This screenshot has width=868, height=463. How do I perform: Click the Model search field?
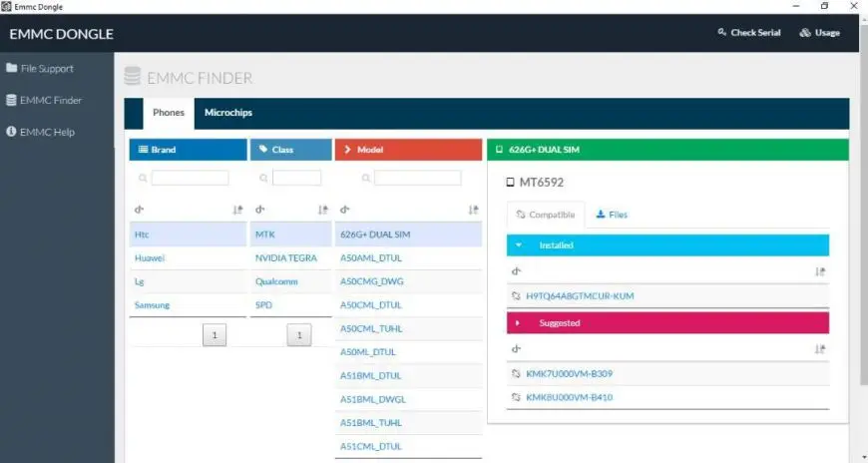coord(417,178)
